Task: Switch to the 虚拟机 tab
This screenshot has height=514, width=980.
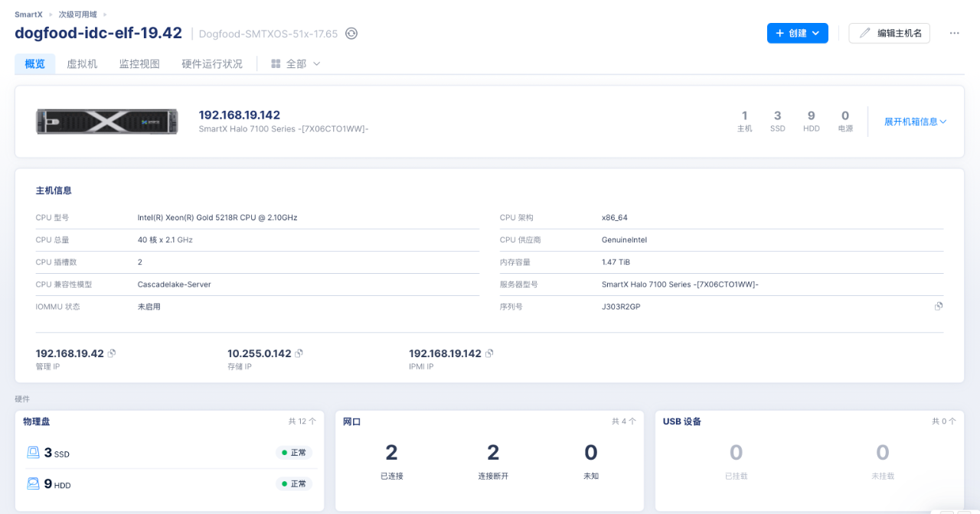Action: pos(82,64)
